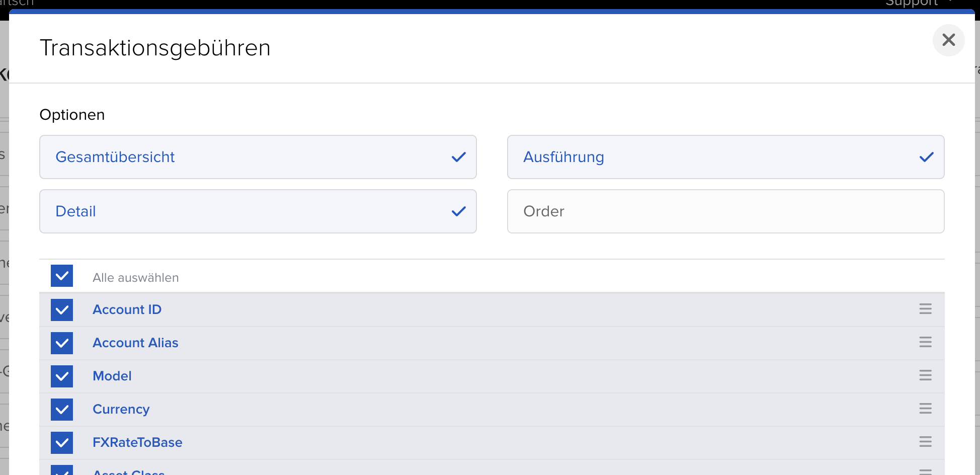
Task: Enable the Order option
Action: pos(725,211)
